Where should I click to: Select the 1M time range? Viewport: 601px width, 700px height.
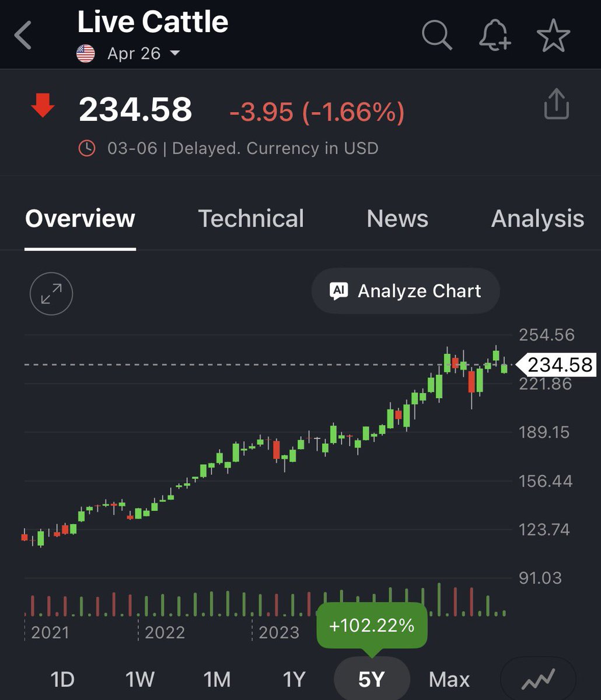click(x=217, y=680)
